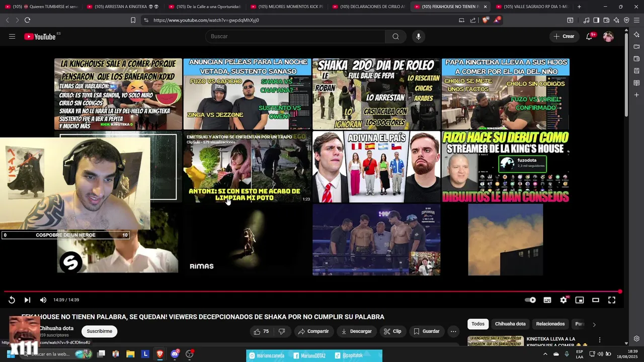
Task: Select the Relacionados filter chip
Action: (x=550, y=324)
